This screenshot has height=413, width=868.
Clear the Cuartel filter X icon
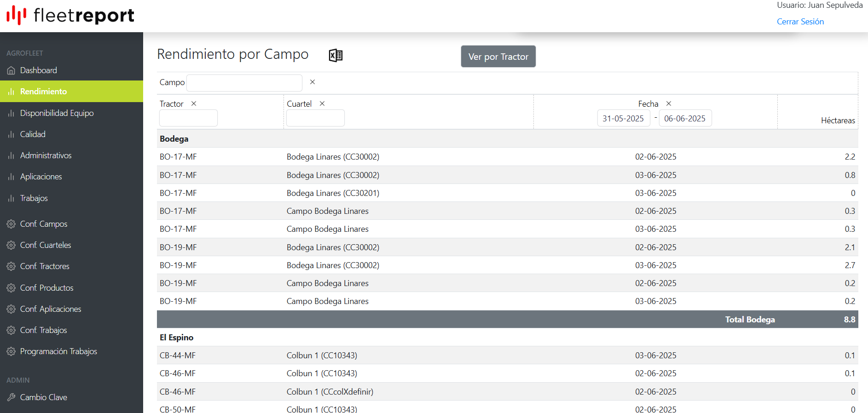click(x=322, y=103)
